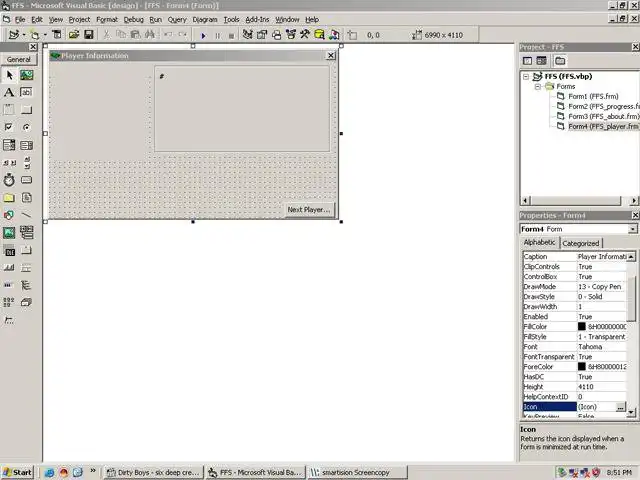
Task: Click the ForeColor black color swatch
Action: 582,367
